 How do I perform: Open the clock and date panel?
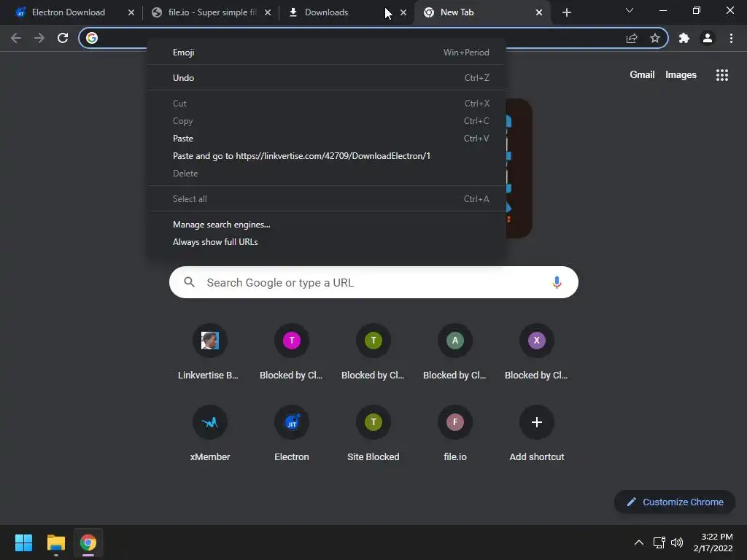pos(713,542)
